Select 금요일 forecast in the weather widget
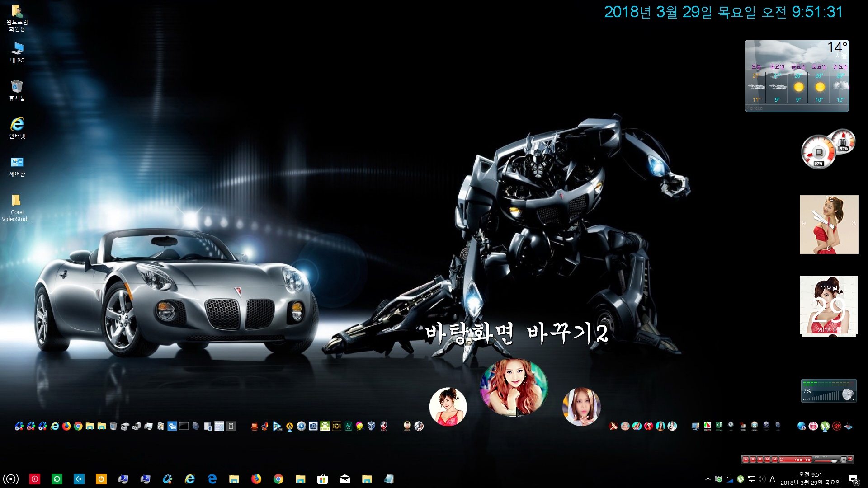This screenshot has height=488, width=868. coord(798,84)
